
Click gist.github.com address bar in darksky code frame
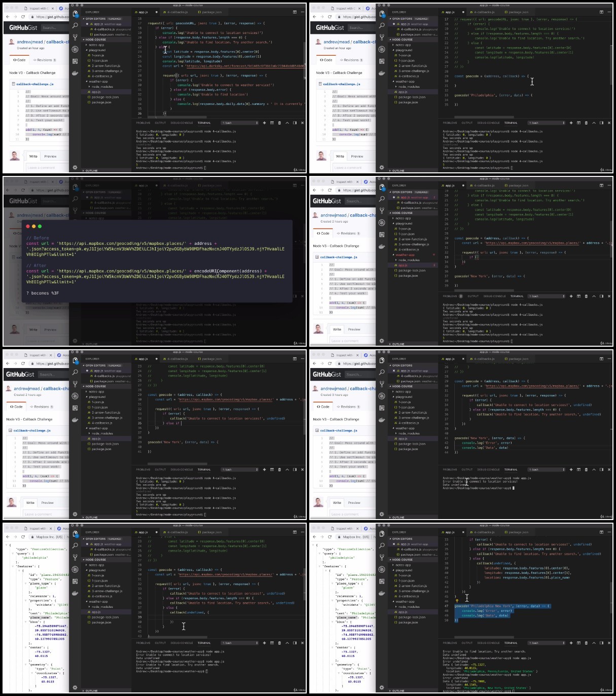click(49, 17)
